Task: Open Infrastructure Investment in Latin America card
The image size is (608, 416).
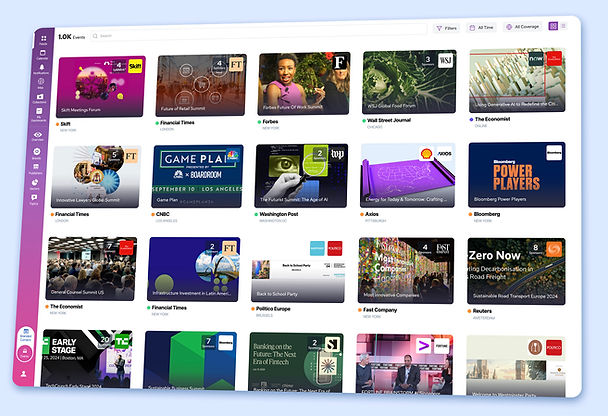Action: point(193,269)
